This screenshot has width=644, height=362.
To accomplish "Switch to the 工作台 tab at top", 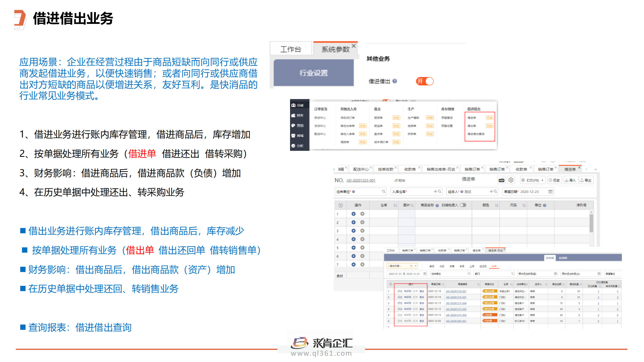I will point(291,49).
